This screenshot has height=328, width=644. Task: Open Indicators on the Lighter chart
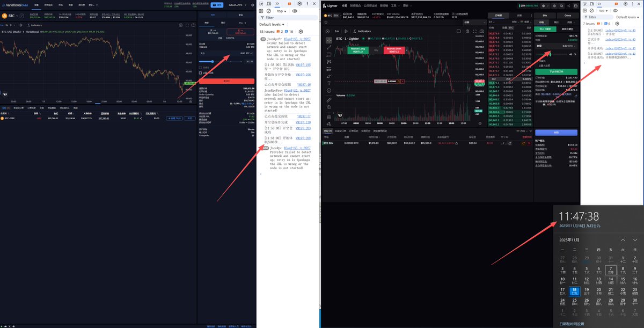pos(364,31)
